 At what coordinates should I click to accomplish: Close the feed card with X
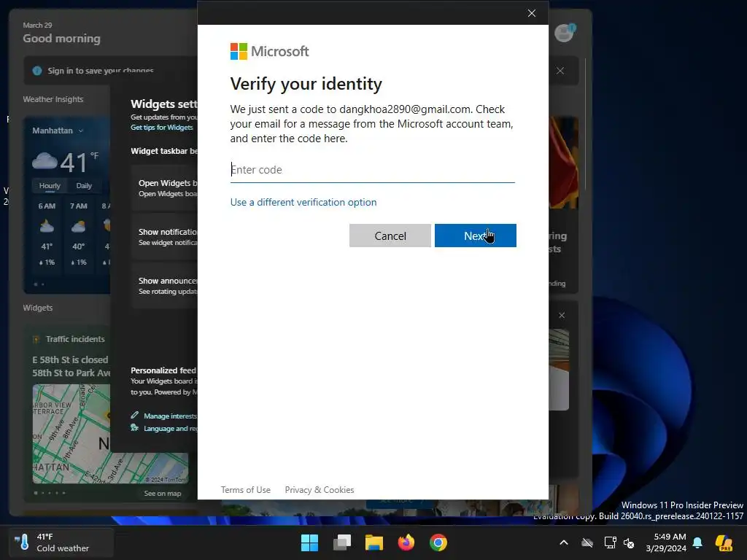point(562,315)
